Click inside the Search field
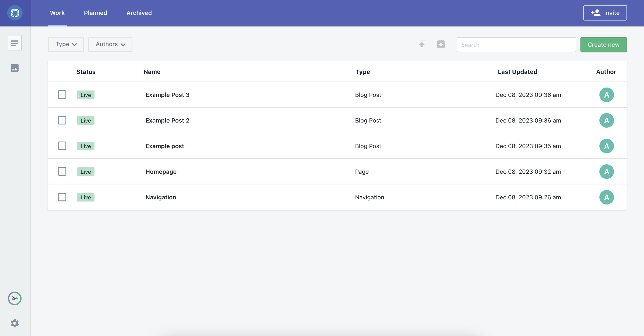This screenshot has width=644, height=336. 516,45
